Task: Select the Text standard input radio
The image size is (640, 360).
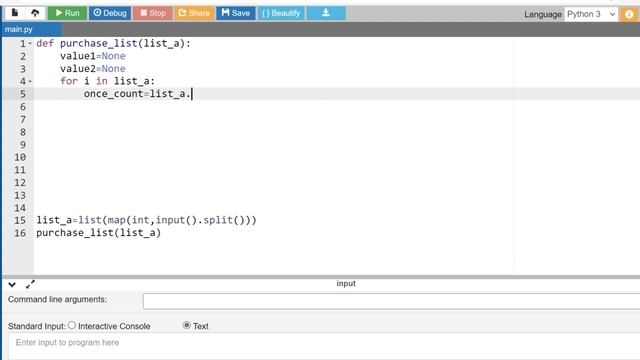Action: [x=187, y=325]
